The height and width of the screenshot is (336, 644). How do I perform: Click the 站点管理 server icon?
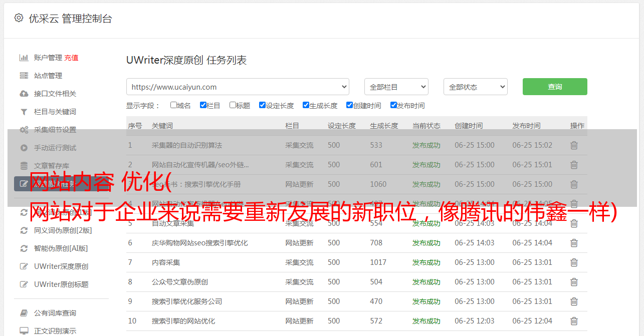click(24, 76)
